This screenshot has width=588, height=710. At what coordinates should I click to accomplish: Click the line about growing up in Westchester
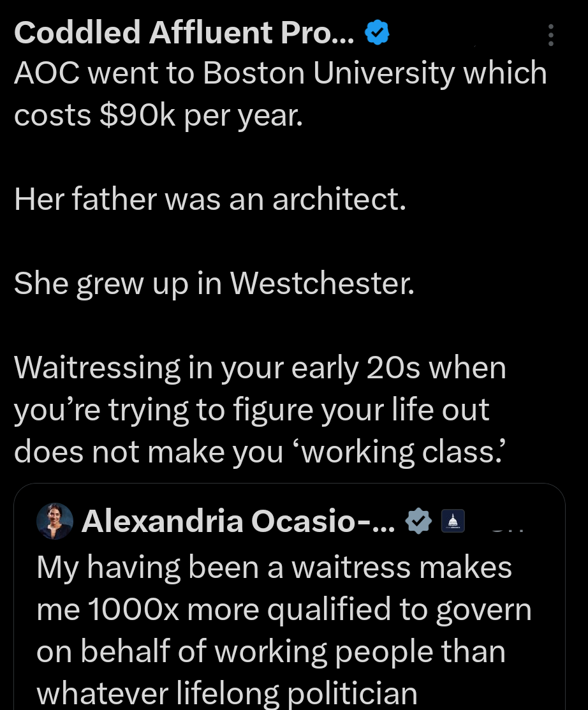[x=214, y=283]
